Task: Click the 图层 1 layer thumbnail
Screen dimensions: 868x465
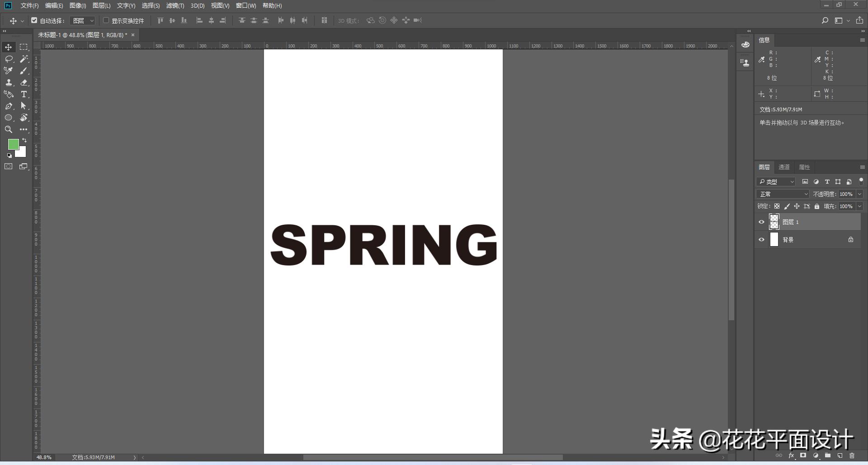Action: (x=774, y=222)
